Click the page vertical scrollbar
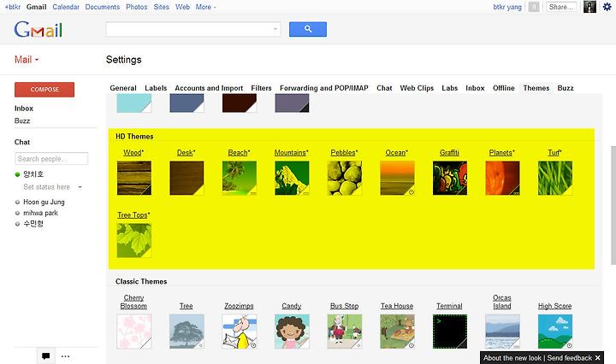Viewport: 616px width, 364px height. click(x=613, y=205)
